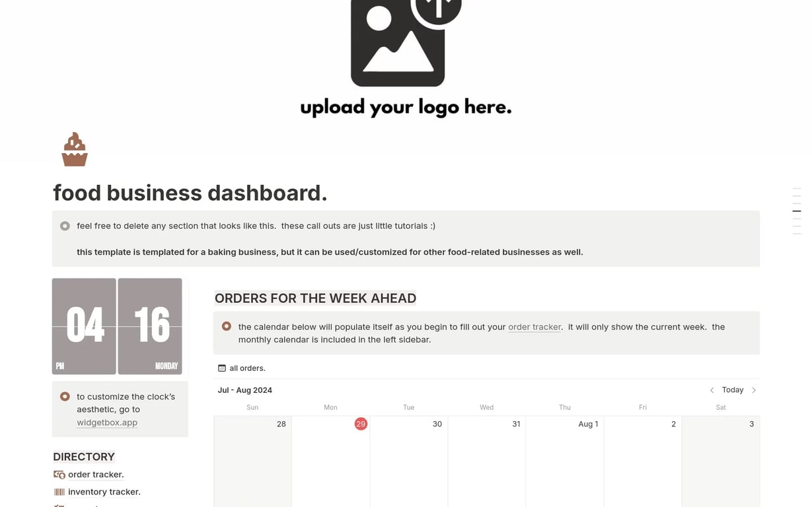Click the brown bullet icon in calendar callout
Image resolution: width=812 pixels, height=507 pixels.
pyautogui.click(x=227, y=326)
